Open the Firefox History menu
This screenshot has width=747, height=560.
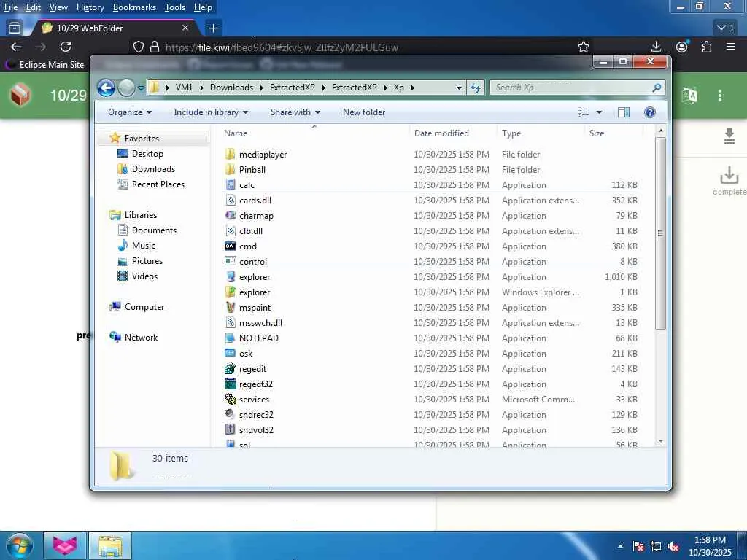(x=90, y=7)
